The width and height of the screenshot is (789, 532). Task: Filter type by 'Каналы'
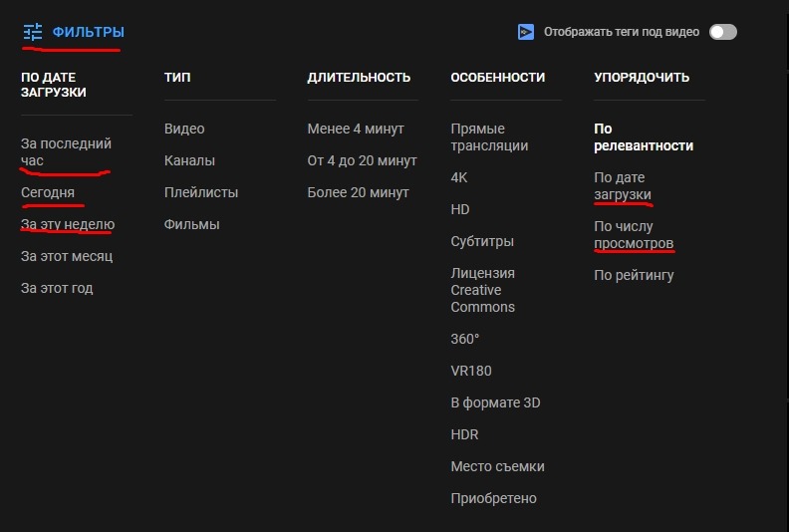189,160
